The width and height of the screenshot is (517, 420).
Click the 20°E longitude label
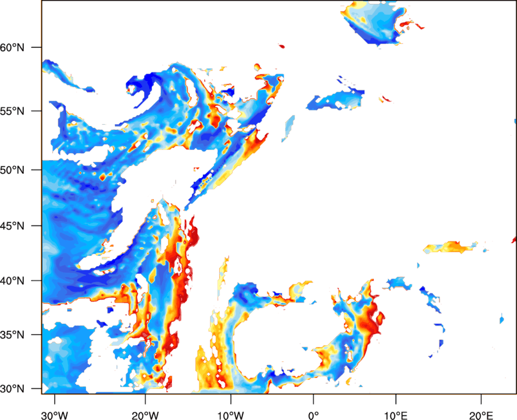pyautogui.click(x=481, y=415)
